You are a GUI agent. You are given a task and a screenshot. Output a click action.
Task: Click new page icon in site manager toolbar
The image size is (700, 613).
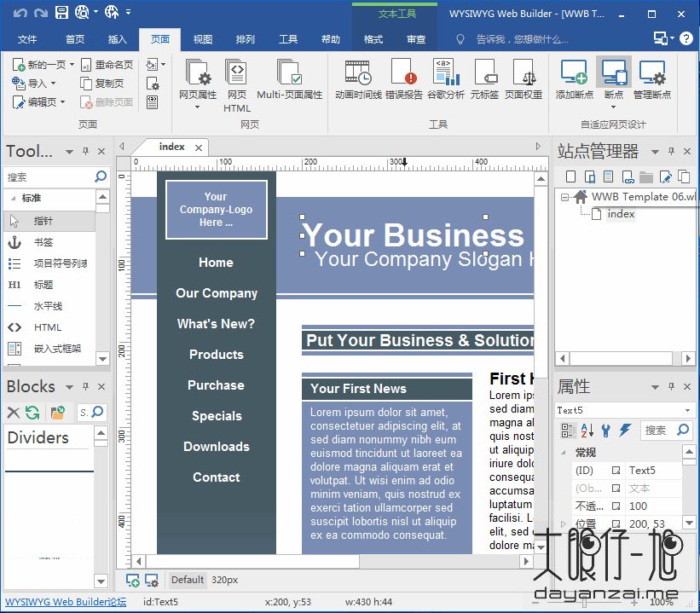click(570, 176)
